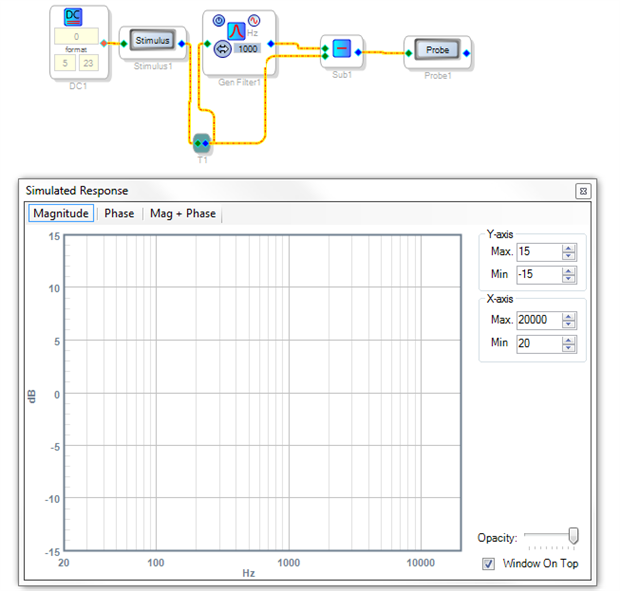Click the Stimulus1 block label
Screen dimensions: 620x591
click(153, 66)
